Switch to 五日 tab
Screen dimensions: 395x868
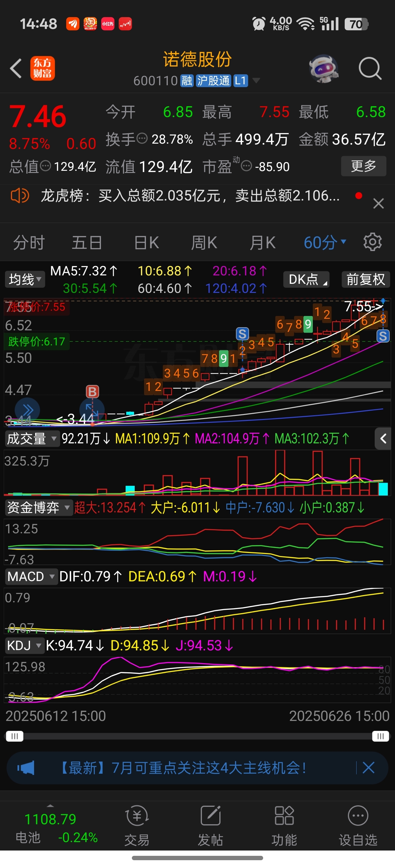click(x=87, y=243)
